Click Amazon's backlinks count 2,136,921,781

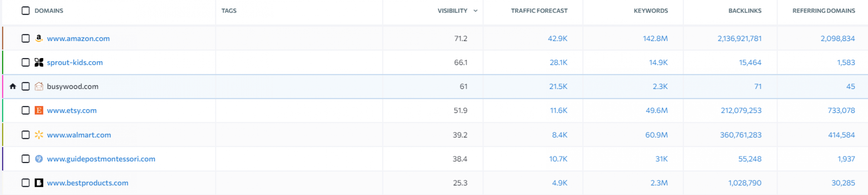coord(739,39)
